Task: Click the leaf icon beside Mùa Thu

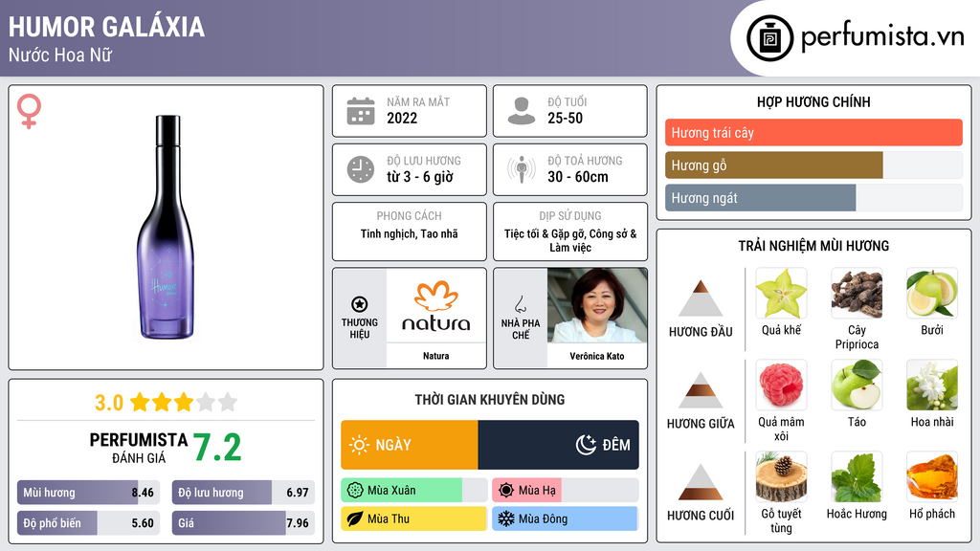Action: [355, 518]
